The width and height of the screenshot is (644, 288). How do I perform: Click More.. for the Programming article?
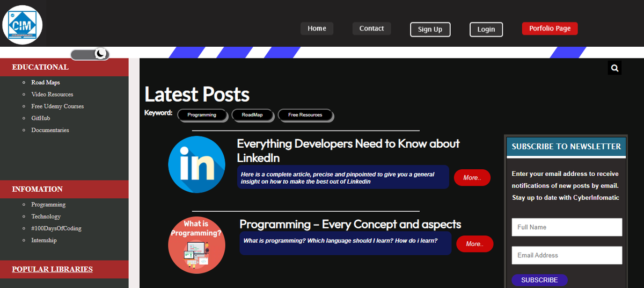click(474, 244)
